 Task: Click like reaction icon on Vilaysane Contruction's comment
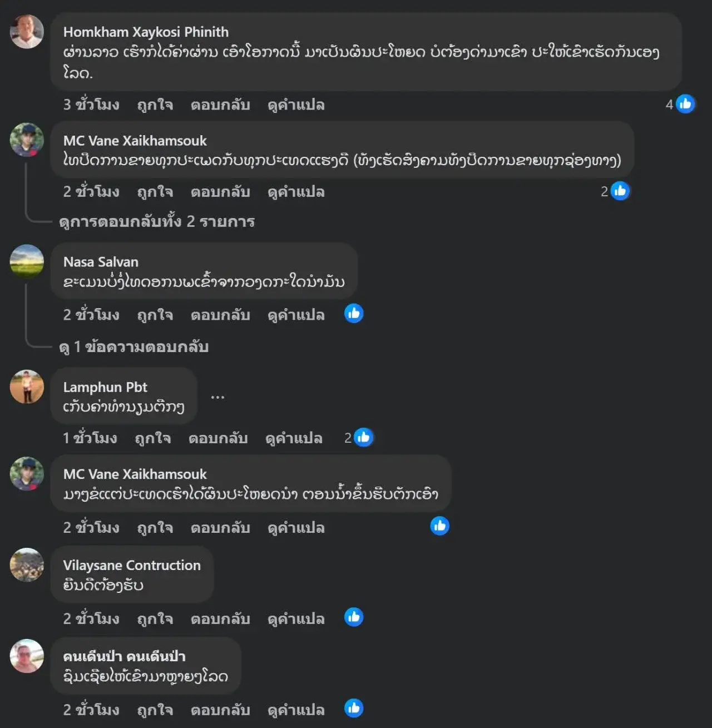[354, 617]
